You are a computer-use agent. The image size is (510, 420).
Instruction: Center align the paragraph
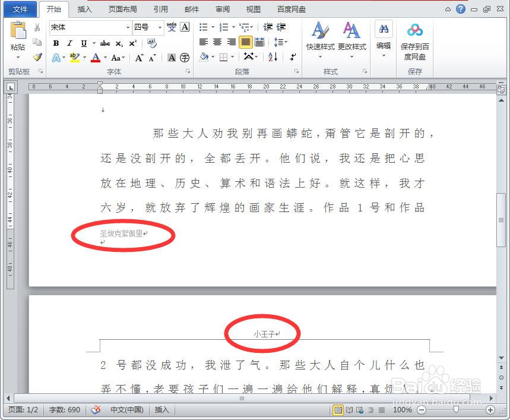tap(217, 42)
